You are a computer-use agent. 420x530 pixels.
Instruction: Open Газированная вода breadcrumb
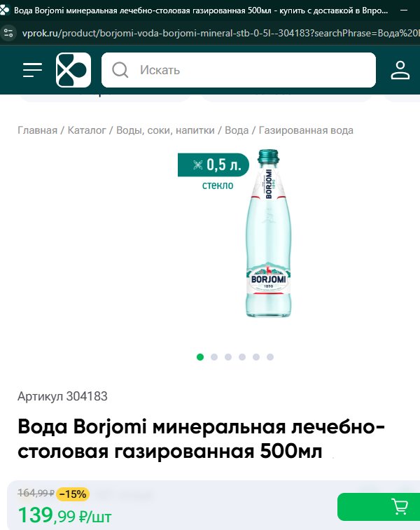coord(306,130)
